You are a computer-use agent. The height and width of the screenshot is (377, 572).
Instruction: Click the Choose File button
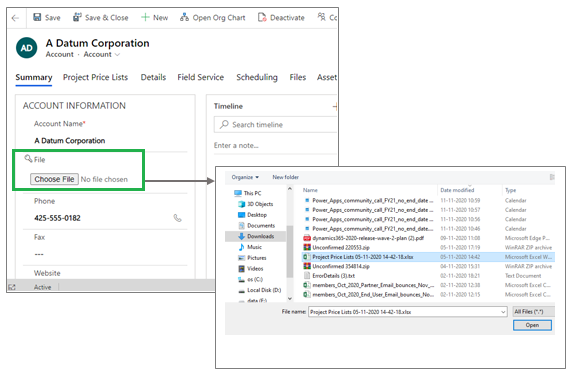[54, 179]
